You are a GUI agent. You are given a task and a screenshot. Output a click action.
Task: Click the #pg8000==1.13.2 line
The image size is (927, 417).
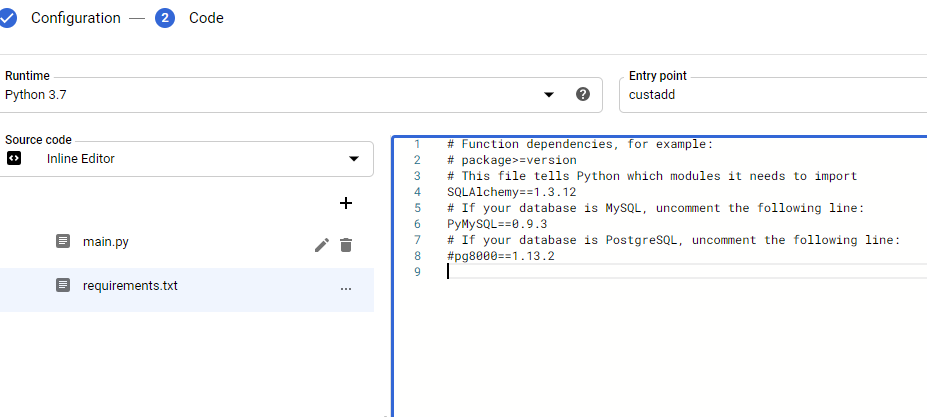pyautogui.click(x=501, y=256)
